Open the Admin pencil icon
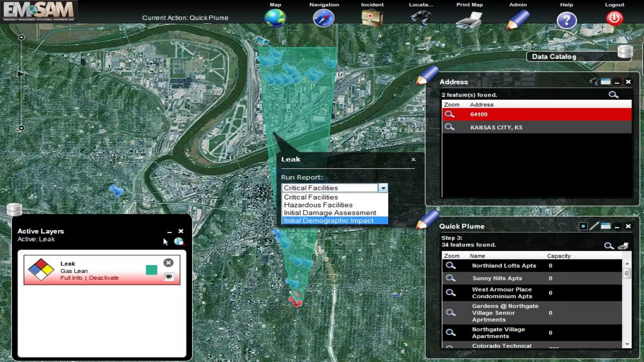The width and height of the screenshot is (644, 362). [518, 19]
